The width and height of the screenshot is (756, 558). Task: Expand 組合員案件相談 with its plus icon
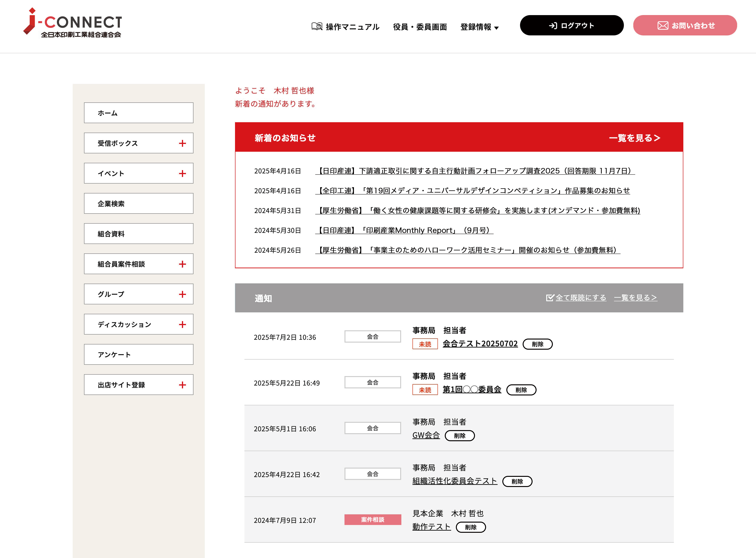(x=182, y=264)
